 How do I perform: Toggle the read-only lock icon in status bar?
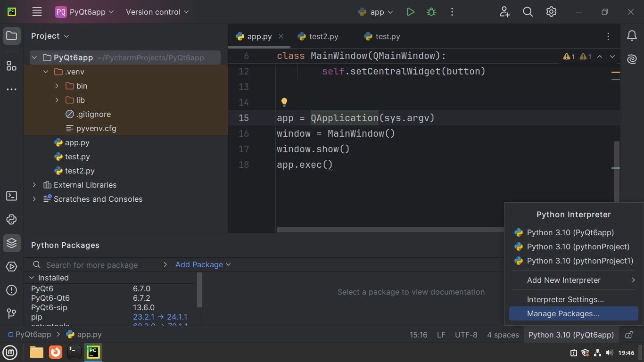[x=629, y=335]
